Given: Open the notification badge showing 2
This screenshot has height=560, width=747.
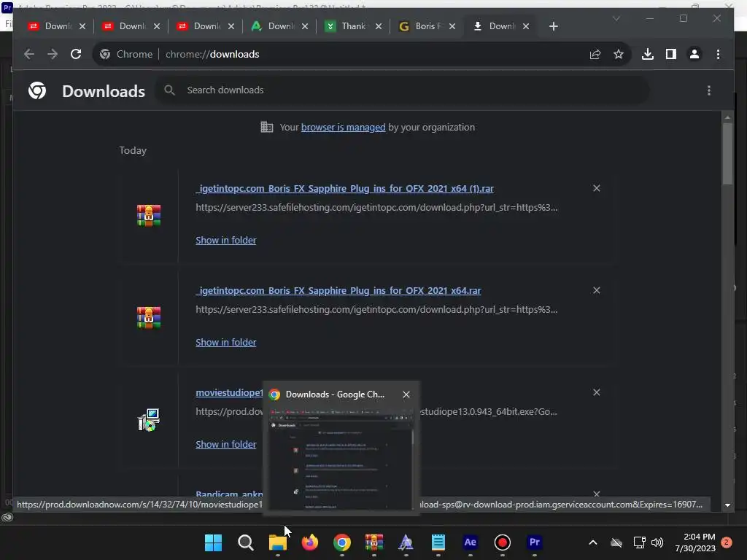Looking at the screenshot, I should 727,542.
